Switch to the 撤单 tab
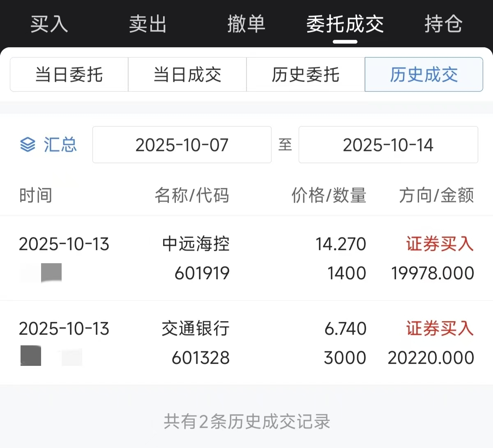This screenshot has height=448, width=493. pos(246,23)
